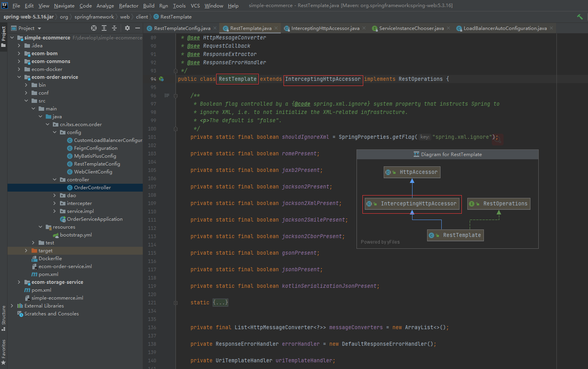Close the RestTemplate.java tab
This screenshot has height=369, width=588.
click(276, 28)
